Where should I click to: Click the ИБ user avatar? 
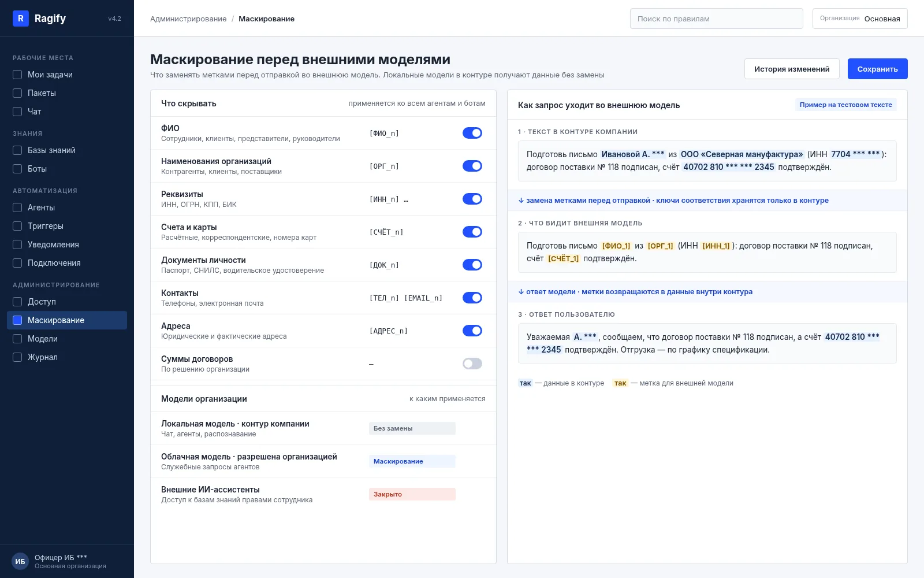coord(20,561)
